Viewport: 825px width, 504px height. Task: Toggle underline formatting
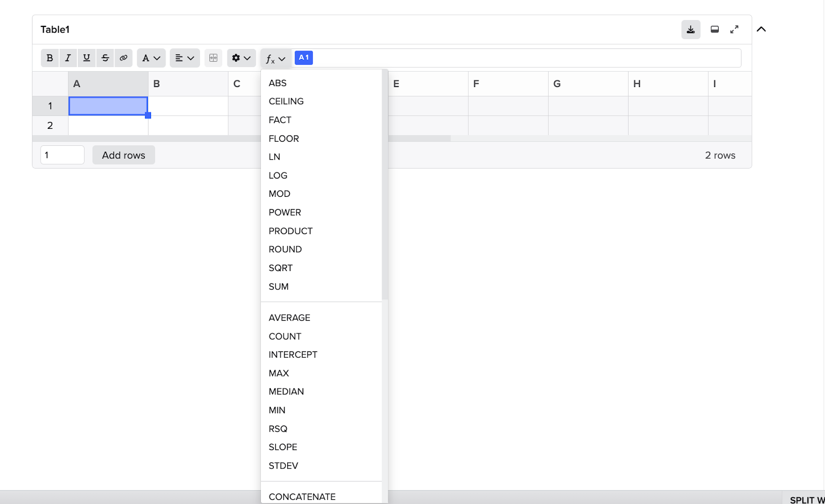87,58
